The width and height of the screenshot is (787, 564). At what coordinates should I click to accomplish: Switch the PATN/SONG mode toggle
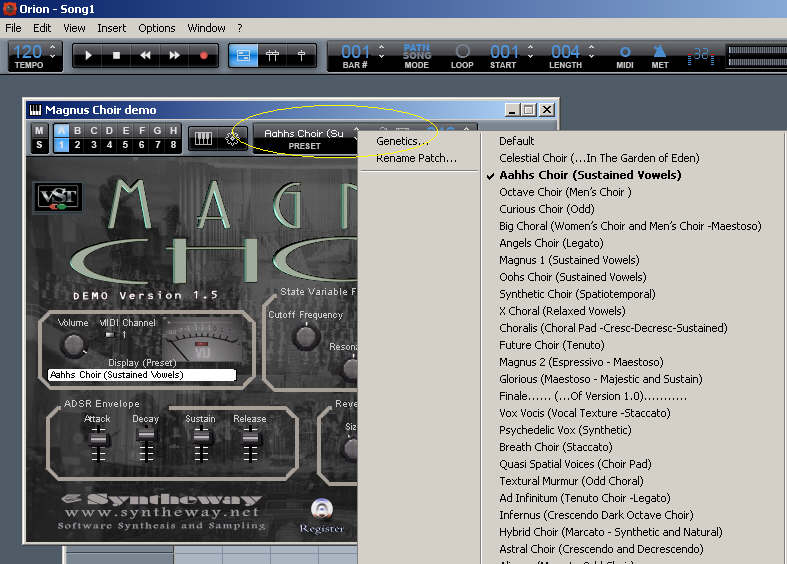tap(417, 56)
